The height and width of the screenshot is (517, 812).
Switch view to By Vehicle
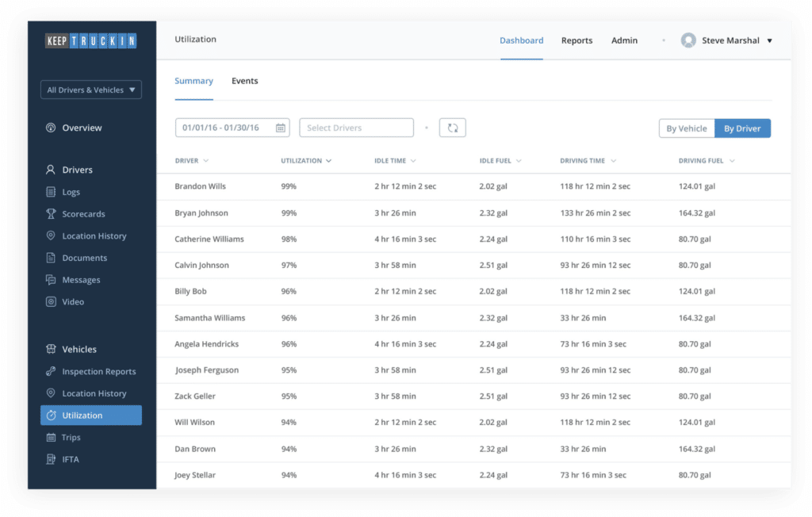[x=686, y=128]
